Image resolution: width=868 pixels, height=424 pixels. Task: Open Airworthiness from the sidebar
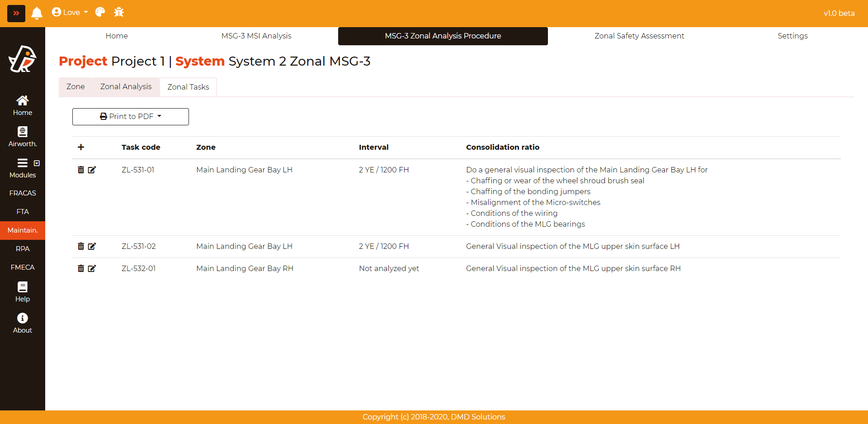tap(23, 137)
